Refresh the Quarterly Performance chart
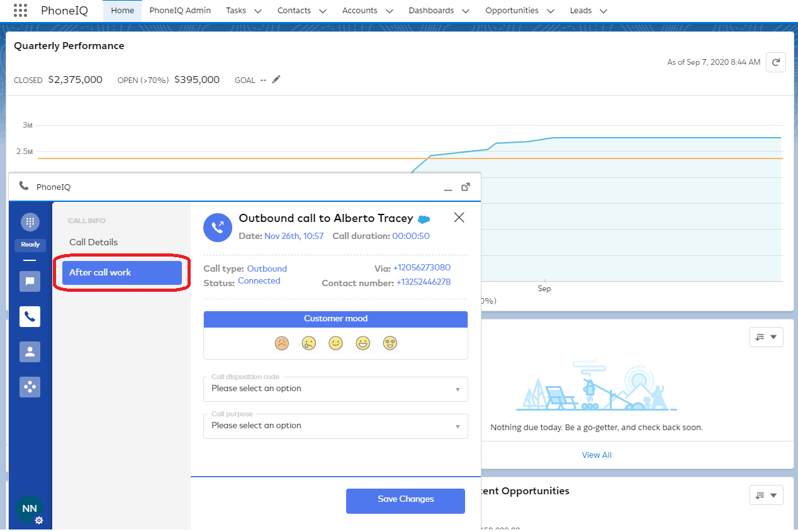 [775, 62]
